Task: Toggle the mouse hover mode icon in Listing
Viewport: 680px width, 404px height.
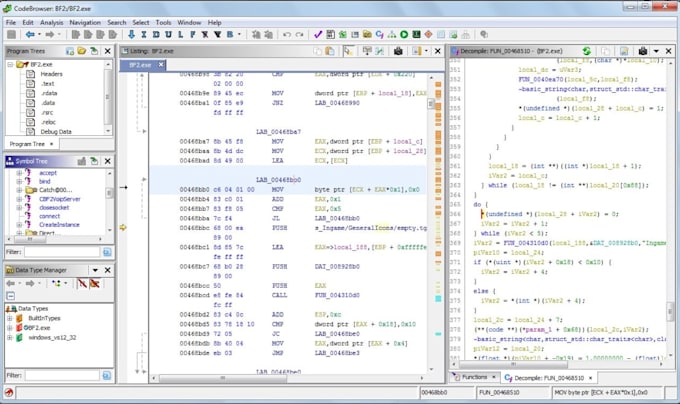Action: coord(348,51)
